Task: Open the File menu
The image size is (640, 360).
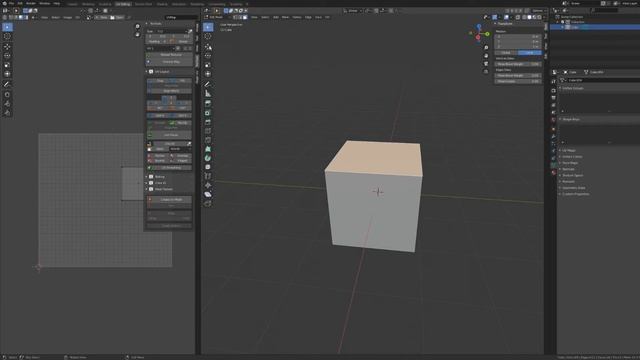Action: tap(11, 3)
